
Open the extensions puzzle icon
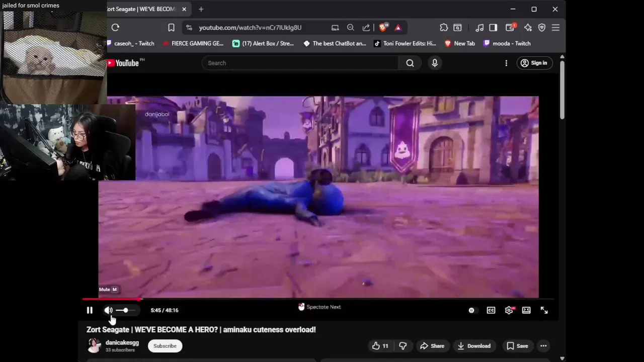coord(443,28)
